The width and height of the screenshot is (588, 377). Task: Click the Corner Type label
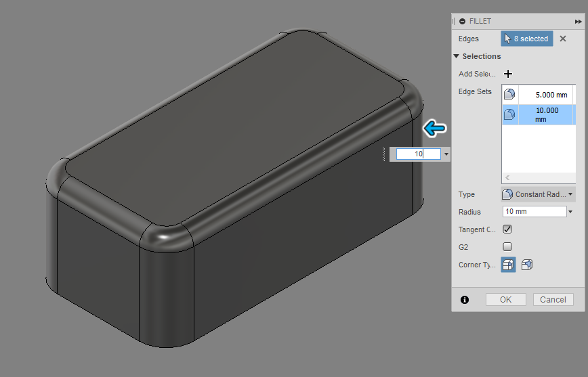[477, 265]
